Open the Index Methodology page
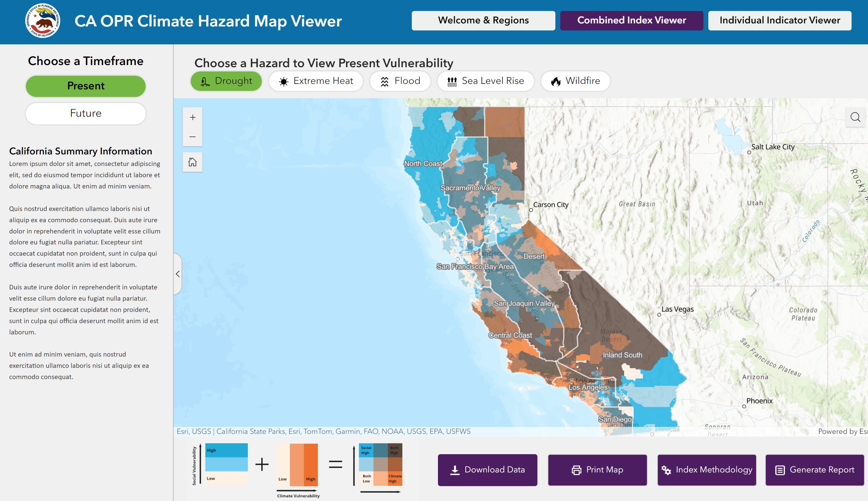Viewport: 868px width, 501px height. click(706, 470)
